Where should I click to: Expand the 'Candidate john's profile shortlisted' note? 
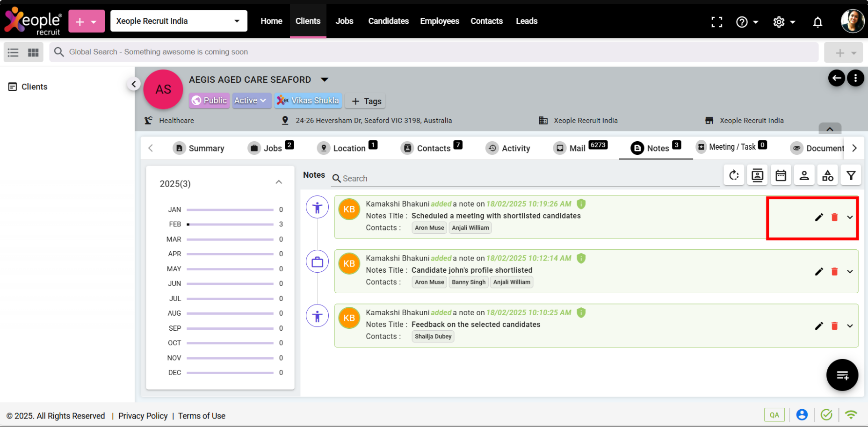[850, 271]
